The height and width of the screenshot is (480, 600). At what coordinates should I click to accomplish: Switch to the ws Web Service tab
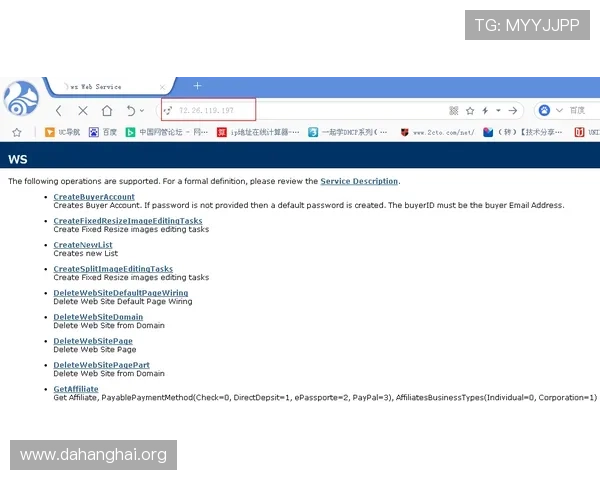tap(105, 86)
